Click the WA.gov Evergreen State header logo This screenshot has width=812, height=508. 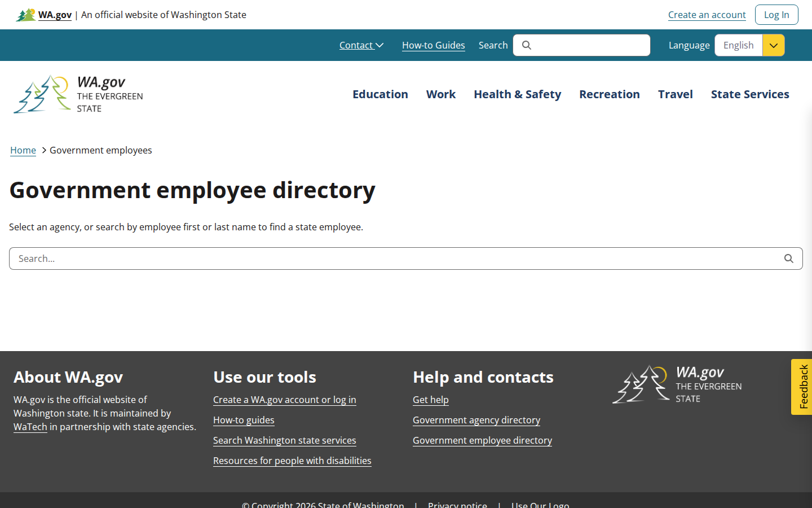pyautogui.click(x=78, y=94)
